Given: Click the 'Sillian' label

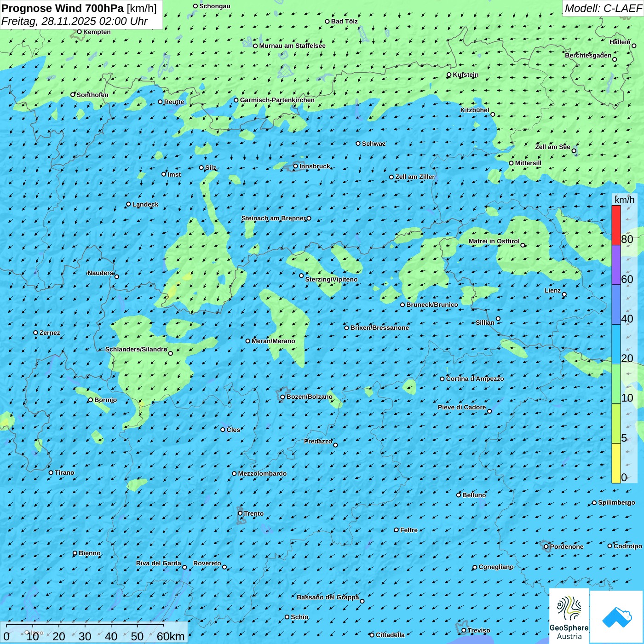Looking at the screenshot, I should click(485, 322).
